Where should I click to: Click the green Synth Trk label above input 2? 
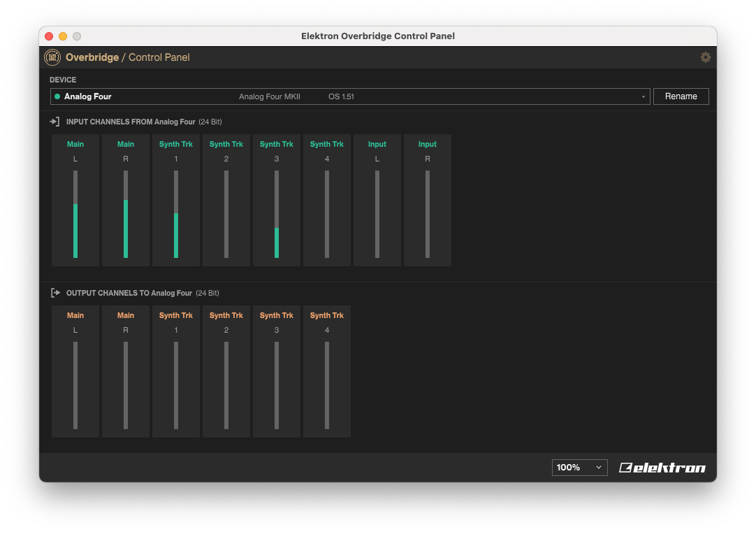click(226, 144)
